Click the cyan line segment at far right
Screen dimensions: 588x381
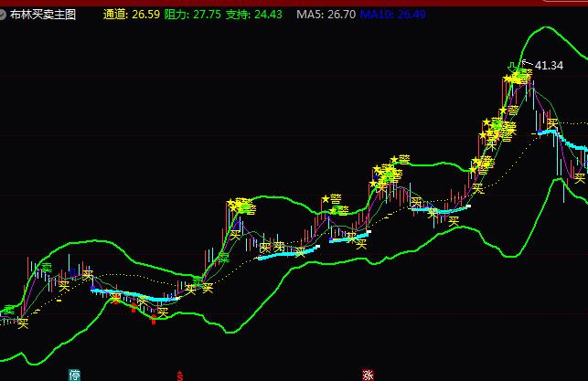click(577, 144)
